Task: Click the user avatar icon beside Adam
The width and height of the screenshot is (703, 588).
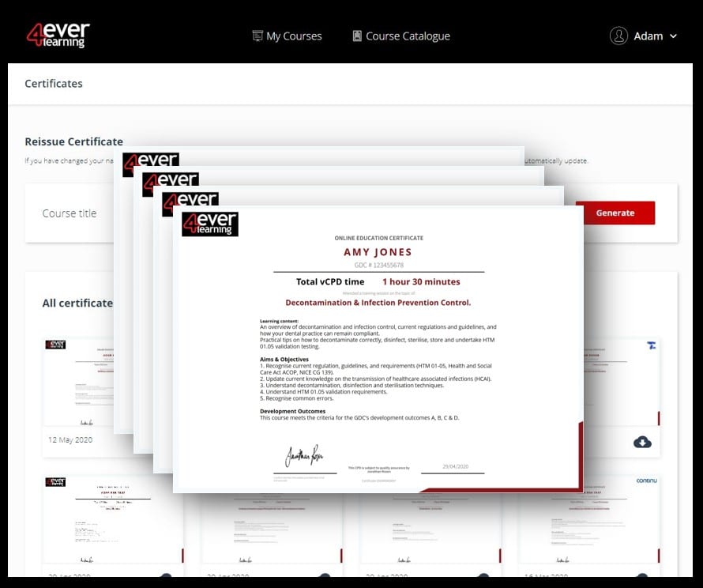Action: click(x=618, y=36)
